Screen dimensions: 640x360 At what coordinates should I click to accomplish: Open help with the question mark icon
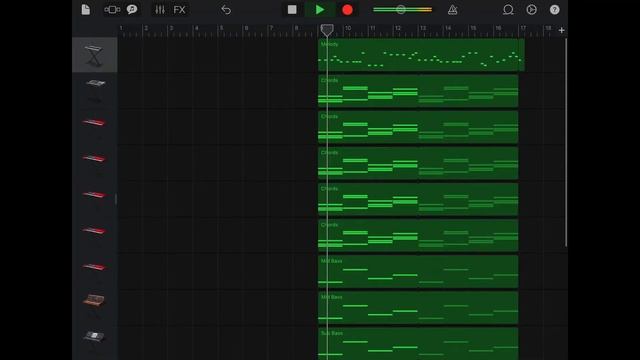coord(554,10)
